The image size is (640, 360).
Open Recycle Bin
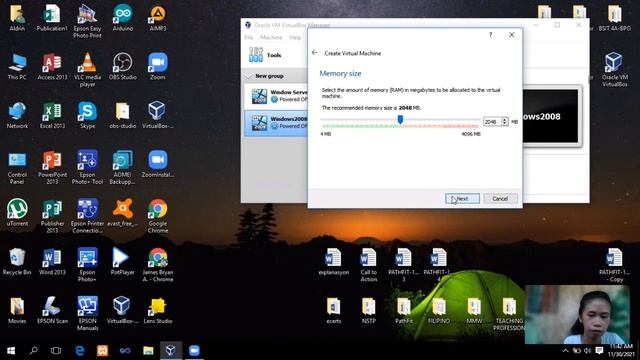(x=17, y=262)
